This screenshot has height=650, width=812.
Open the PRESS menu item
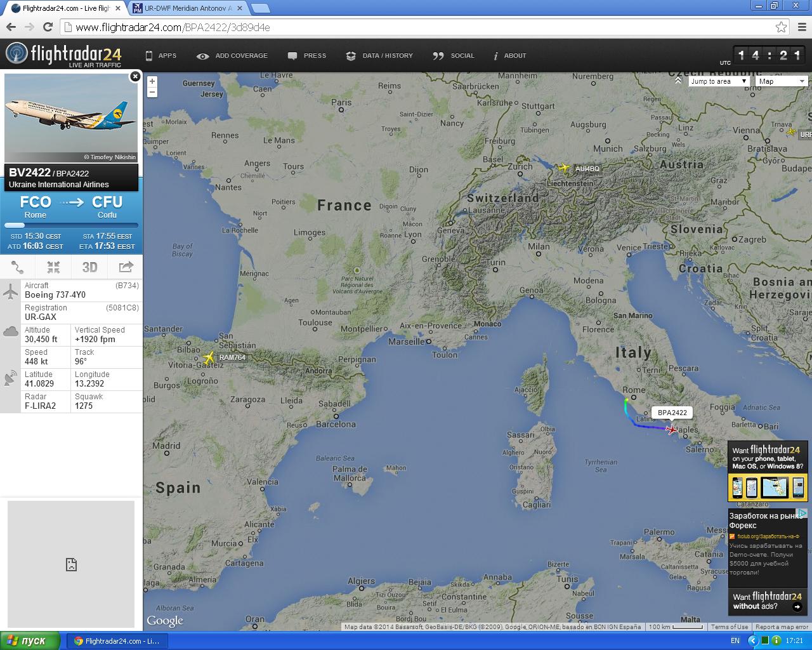[307, 56]
